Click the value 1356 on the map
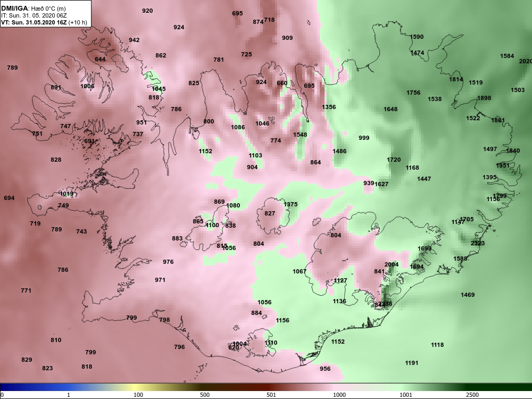 coord(329,107)
